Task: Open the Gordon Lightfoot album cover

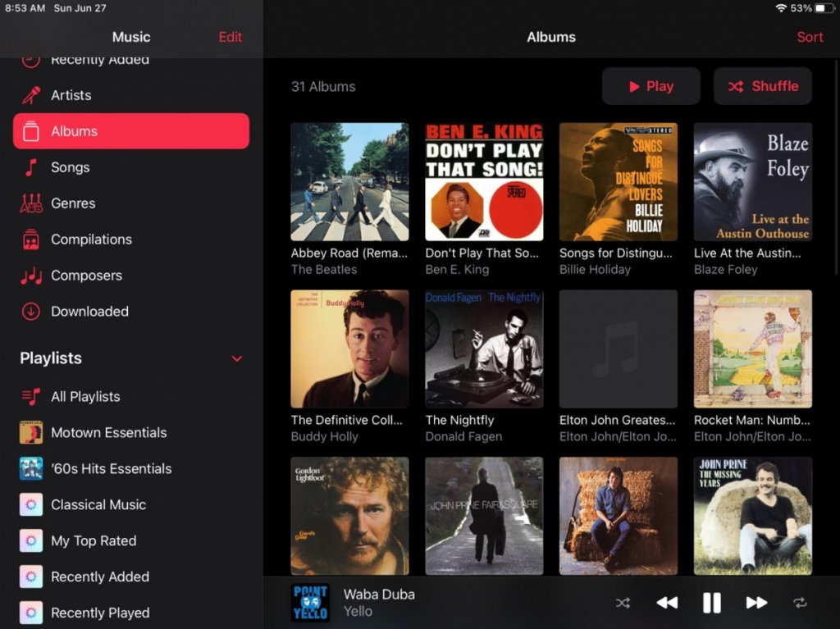Action: tap(349, 516)
